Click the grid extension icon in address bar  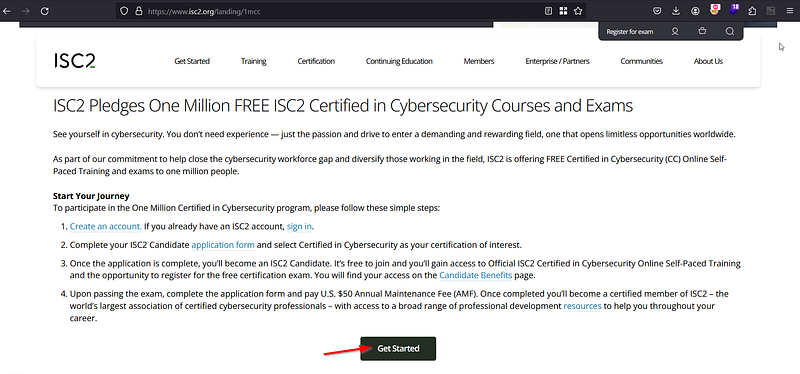point(563,11)
